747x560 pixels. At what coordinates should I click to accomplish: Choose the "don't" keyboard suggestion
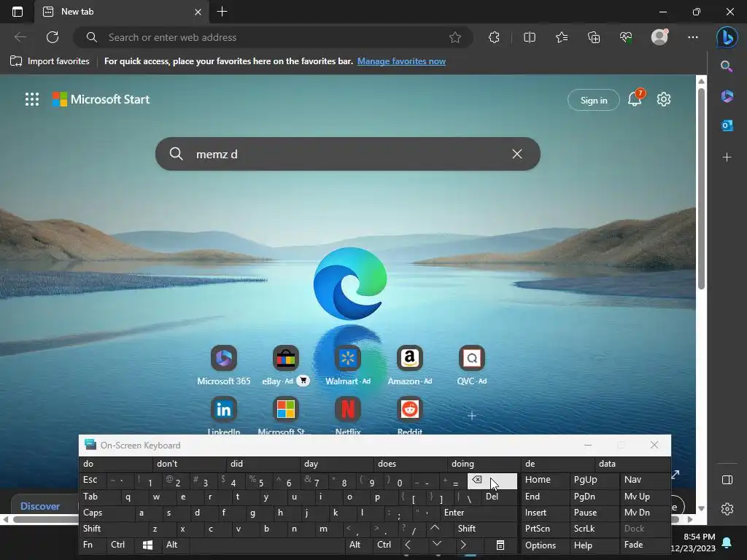click(x=189, y=463)
